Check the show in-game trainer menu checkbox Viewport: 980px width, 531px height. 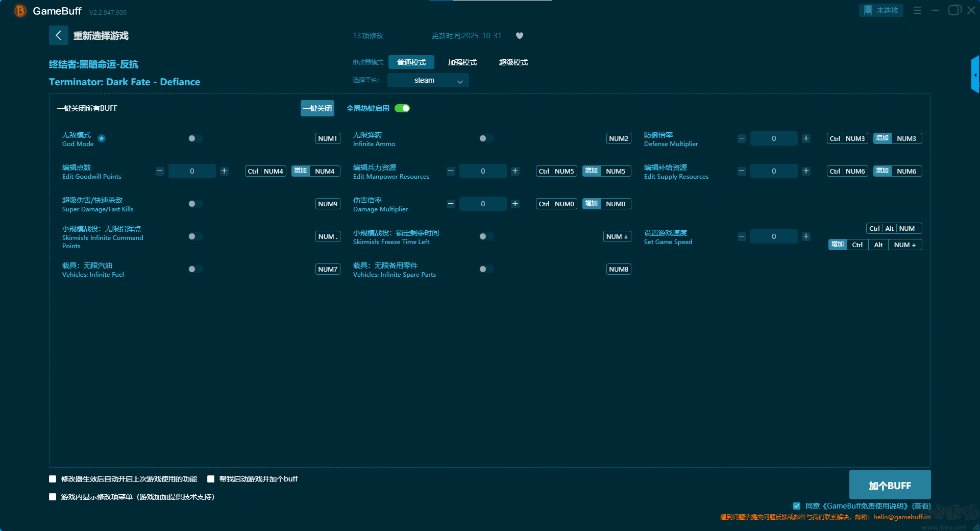tap(53, 497)
